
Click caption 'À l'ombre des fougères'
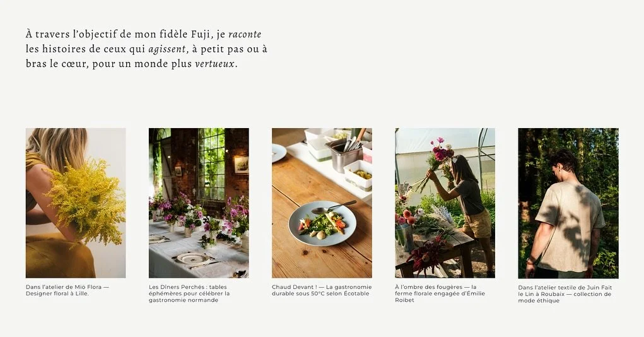(x=440, y=293)
